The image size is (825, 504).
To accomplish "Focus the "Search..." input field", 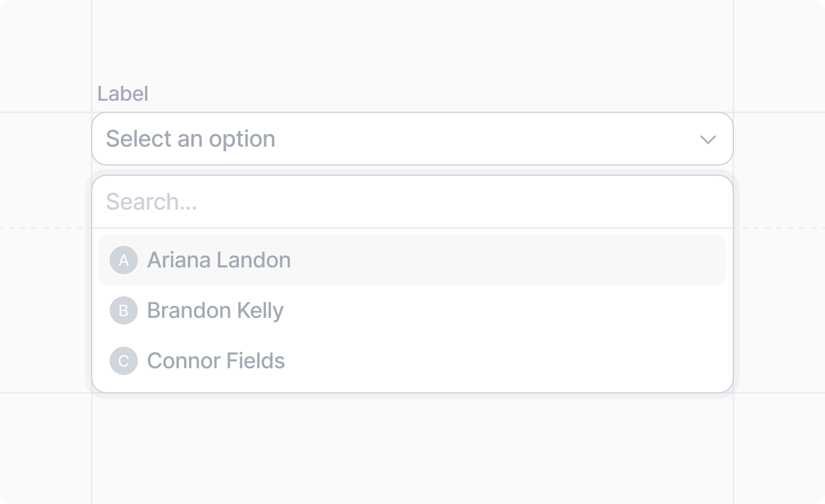I will (x=412, y=202).
